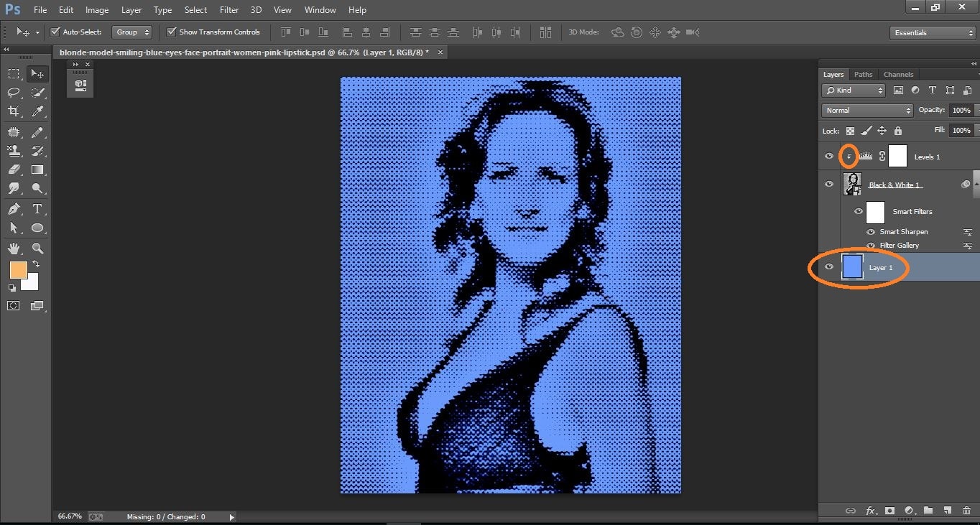Hide the Smart Sharpen filter effect
Image resolution: width=980 pixels, height=525 pixels.
[x=870, y=231]
